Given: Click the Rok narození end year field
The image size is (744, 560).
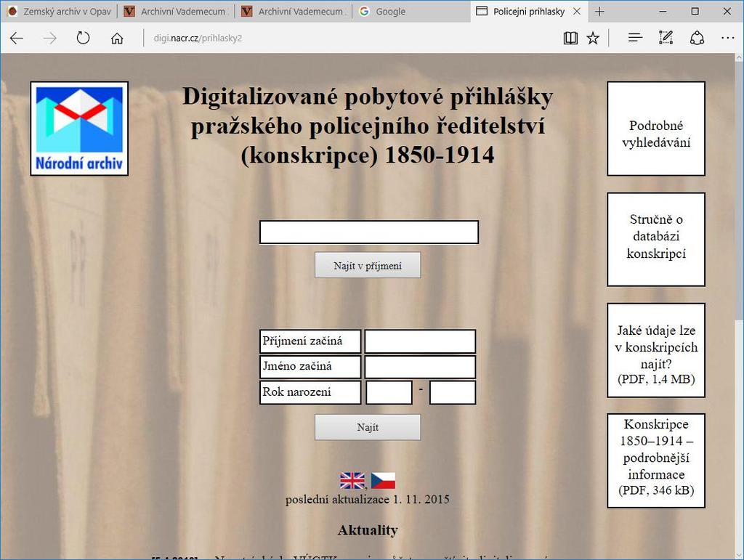Looking at the screenshot, I should pos(452,393).
